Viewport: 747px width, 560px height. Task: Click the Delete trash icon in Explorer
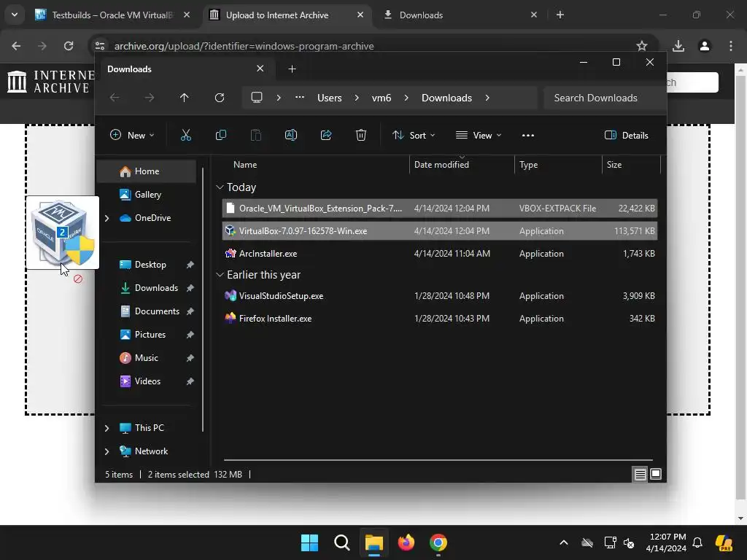click(x=361, y=135)
